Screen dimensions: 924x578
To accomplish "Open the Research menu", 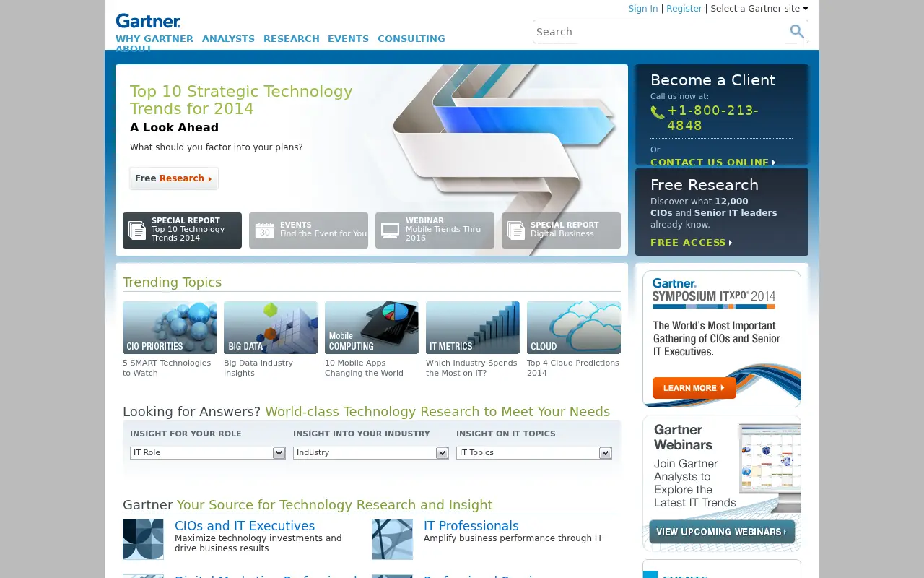I will coord(292,39).
